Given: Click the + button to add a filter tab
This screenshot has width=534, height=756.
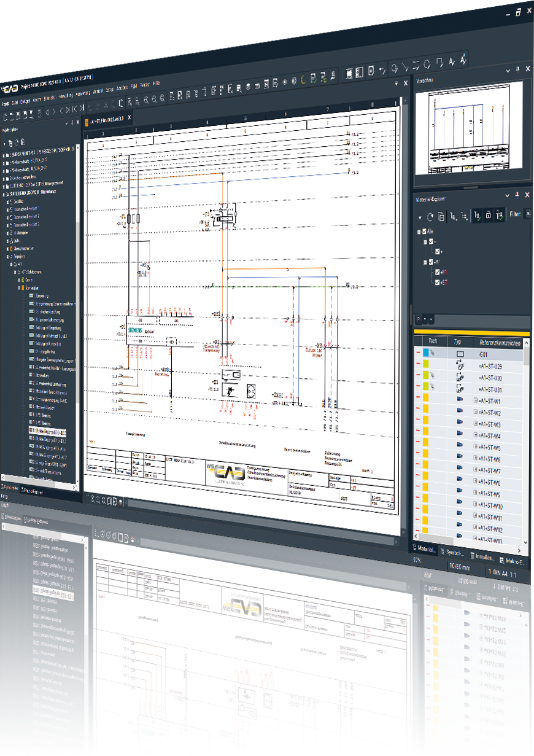Looking at the screenshot, I should (x=431, y=319).
